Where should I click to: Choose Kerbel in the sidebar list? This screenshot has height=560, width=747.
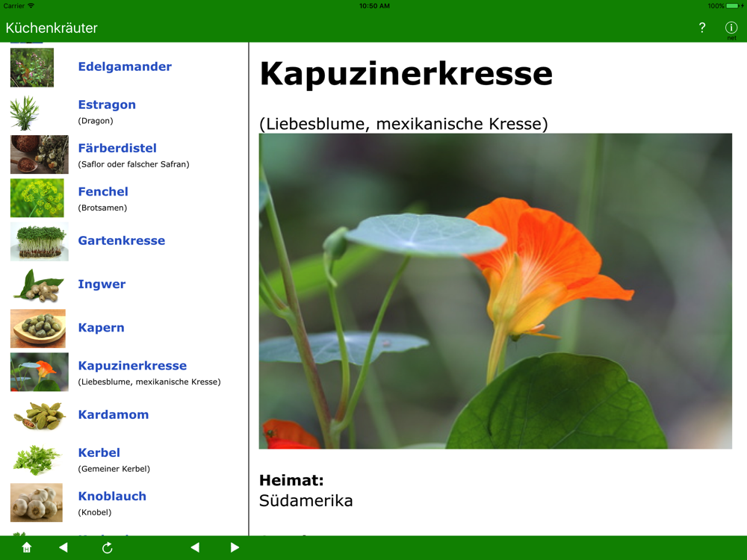point(99,452)
